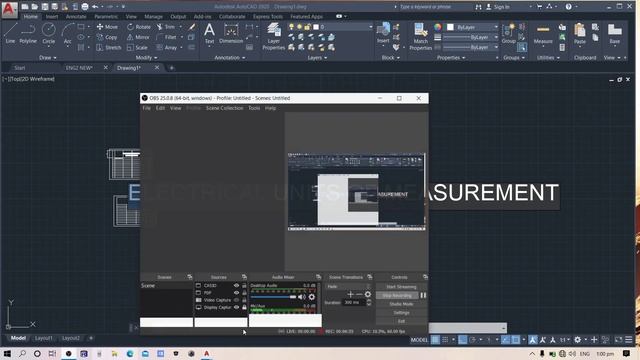Use the Copy modify command
Image resolution: width=640 pixels, height=360 pixels.
tap(107, 37)
